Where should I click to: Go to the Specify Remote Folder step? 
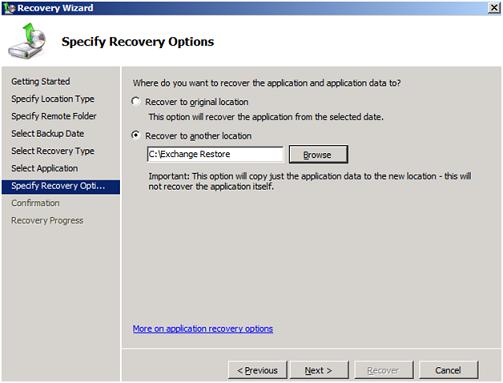tap(54, 116)
